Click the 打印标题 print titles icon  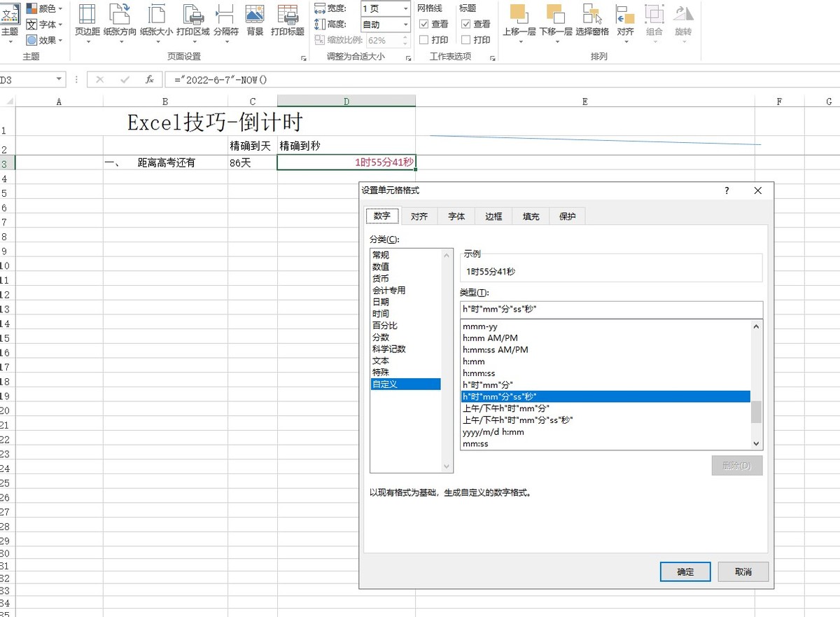pos(288,14)
